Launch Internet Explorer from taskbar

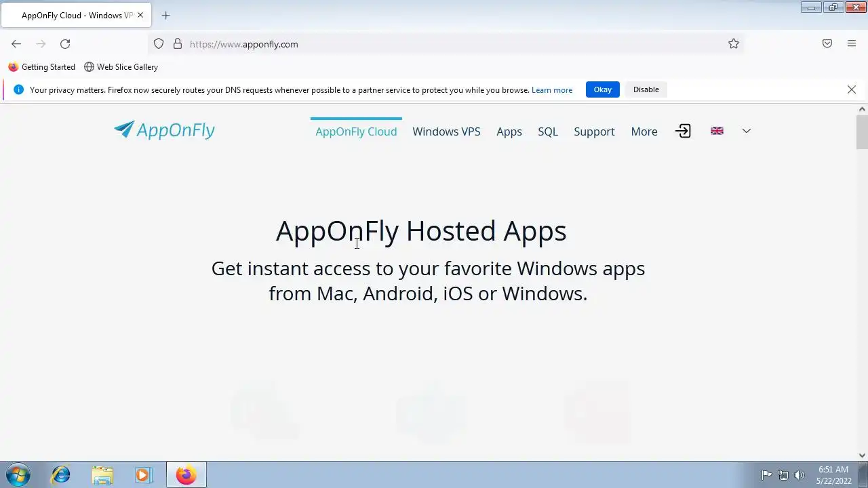click(61, 475)
